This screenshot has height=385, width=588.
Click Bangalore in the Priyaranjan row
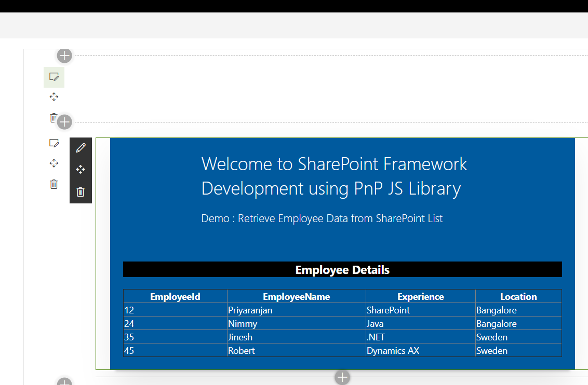[518, 310]
